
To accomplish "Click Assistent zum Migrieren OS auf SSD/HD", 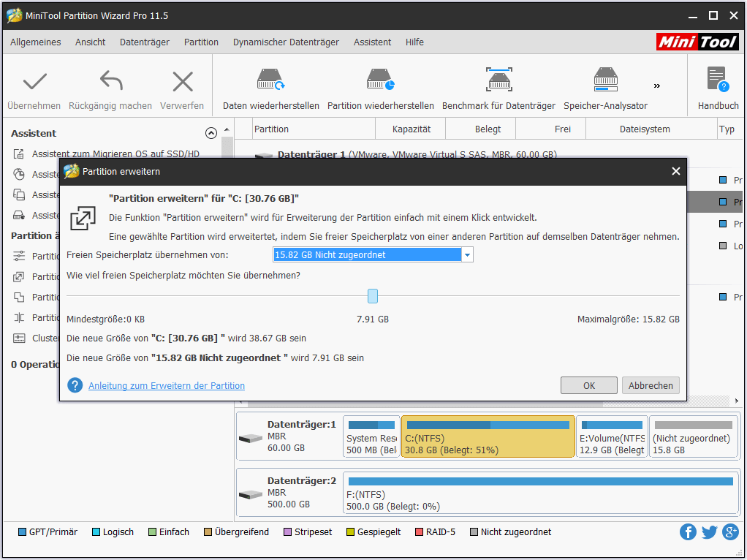I will pyautogui.click(x=115, y=154).
